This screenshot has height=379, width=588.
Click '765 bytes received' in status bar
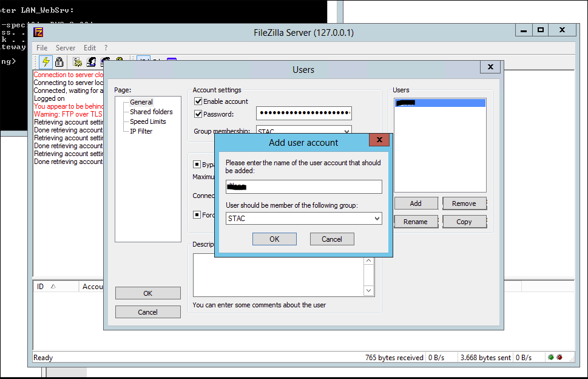[x=394, y=358]
